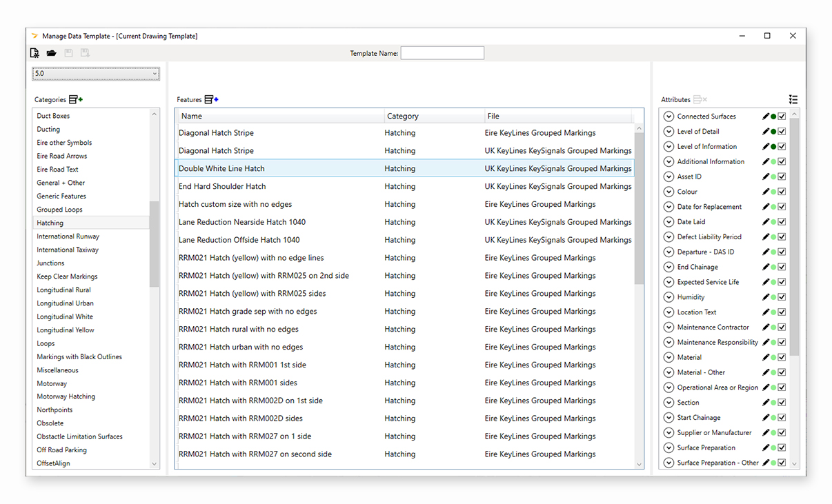Select the Junctions category
Screen dimensions: 832x504
50,263
